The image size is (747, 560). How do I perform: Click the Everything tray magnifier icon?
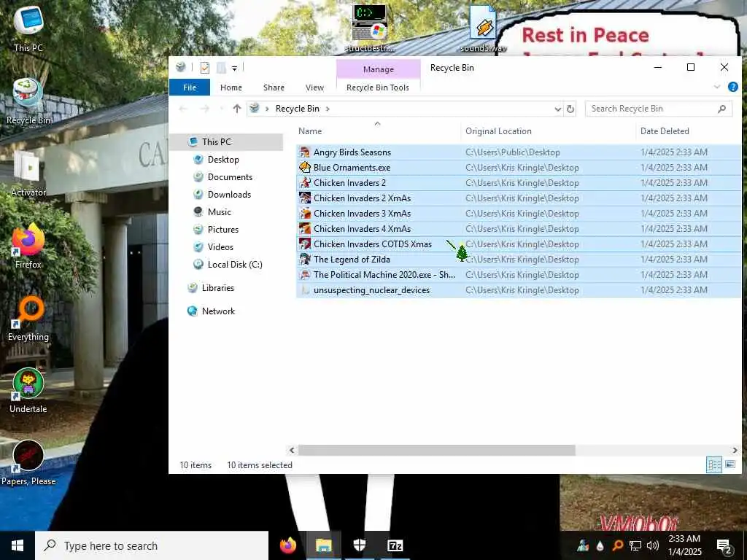617,545
